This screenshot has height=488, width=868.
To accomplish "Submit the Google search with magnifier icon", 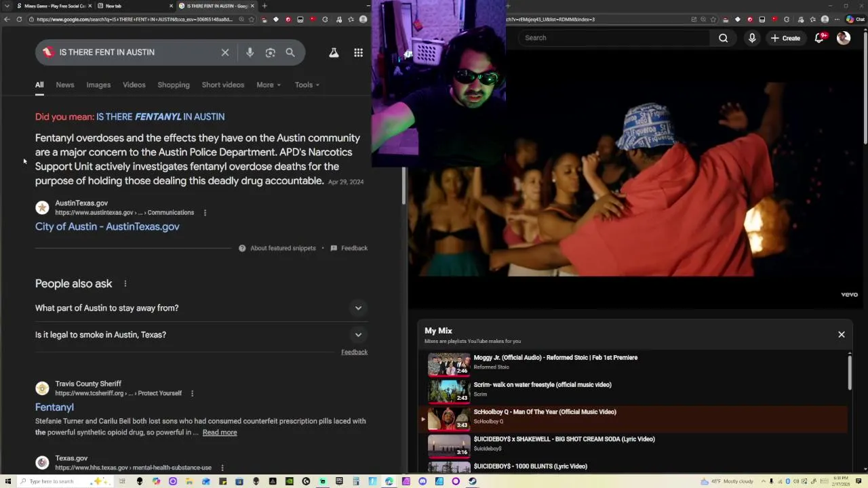I will [x=290, y=52].
